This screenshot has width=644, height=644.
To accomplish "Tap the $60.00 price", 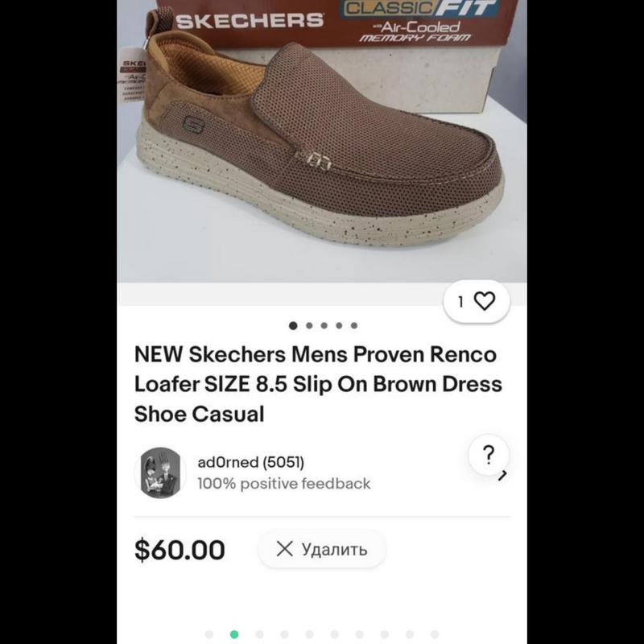I will [180, 550].
